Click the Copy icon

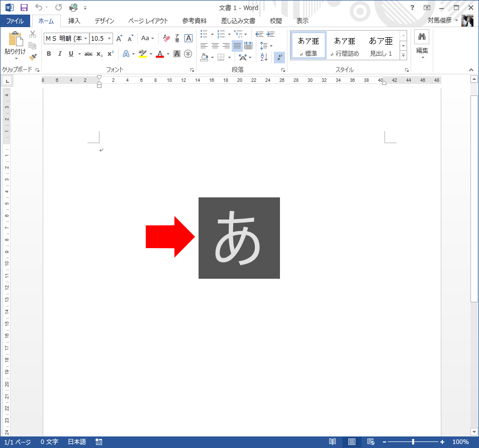[32, 46]
